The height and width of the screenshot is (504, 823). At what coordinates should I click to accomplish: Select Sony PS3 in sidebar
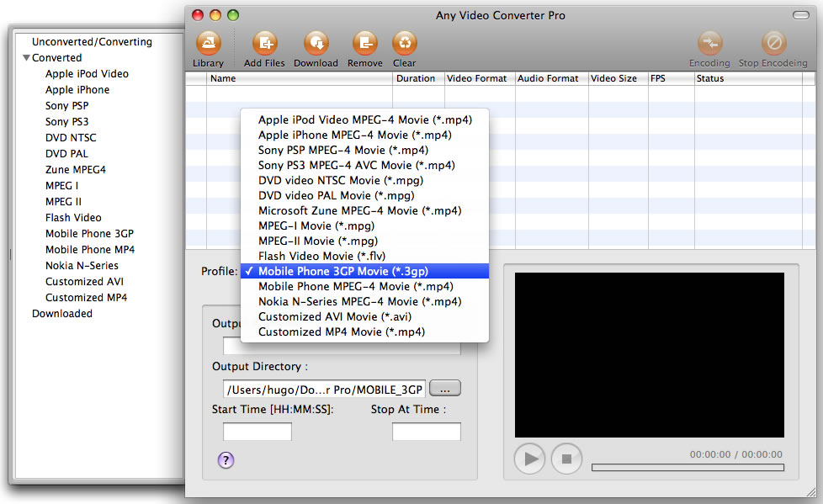pos(66,122)
